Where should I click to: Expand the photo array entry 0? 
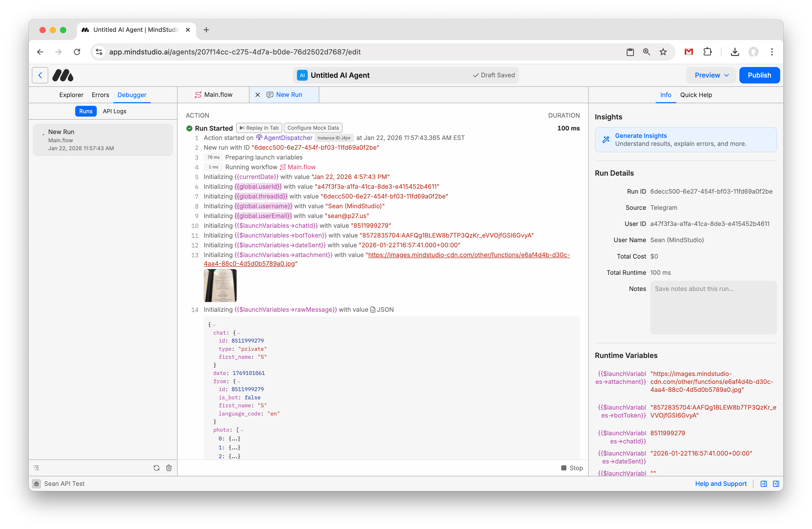[234, 439]
